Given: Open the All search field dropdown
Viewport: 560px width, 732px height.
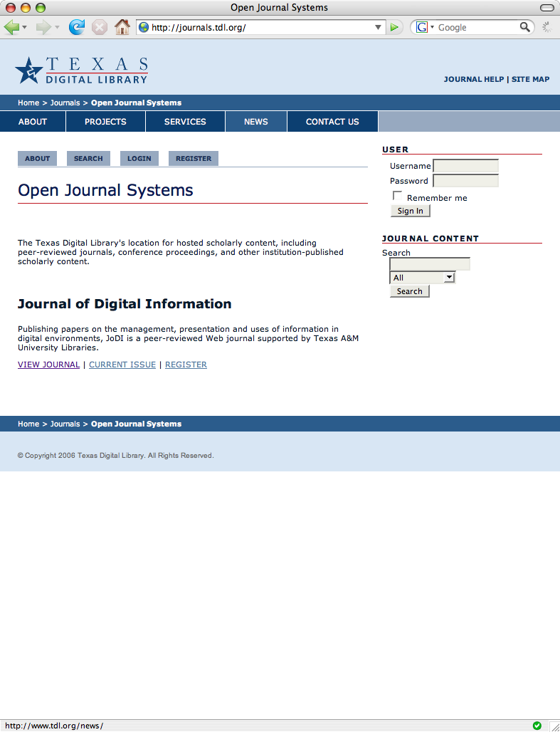Looking at the screenshot, I should tap(423, 277).
